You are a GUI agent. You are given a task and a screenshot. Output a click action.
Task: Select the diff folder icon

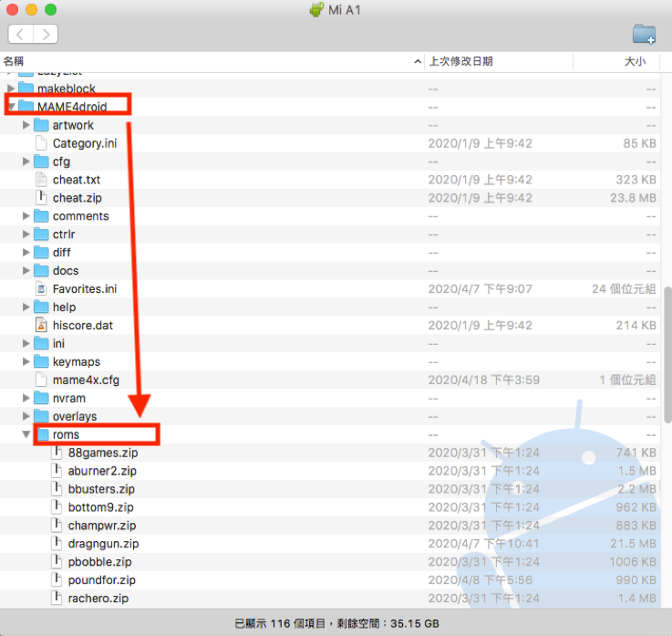pyautogui.click(x=41, y=252)
